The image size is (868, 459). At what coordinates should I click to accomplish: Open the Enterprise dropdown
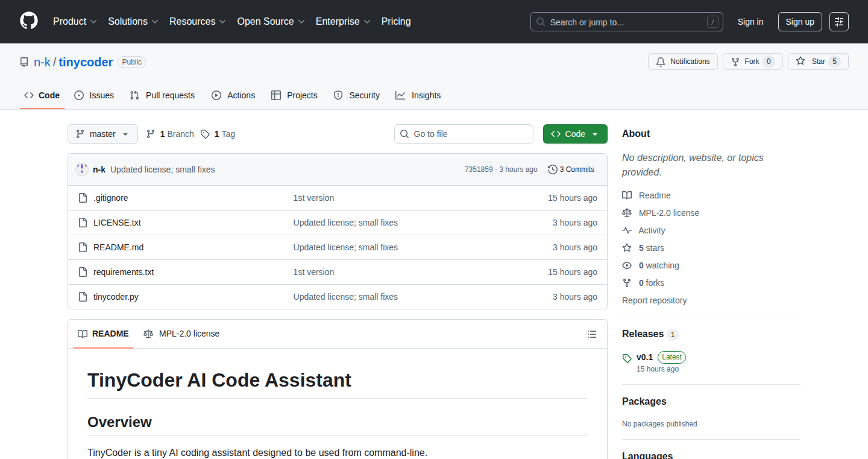point(343,22)
